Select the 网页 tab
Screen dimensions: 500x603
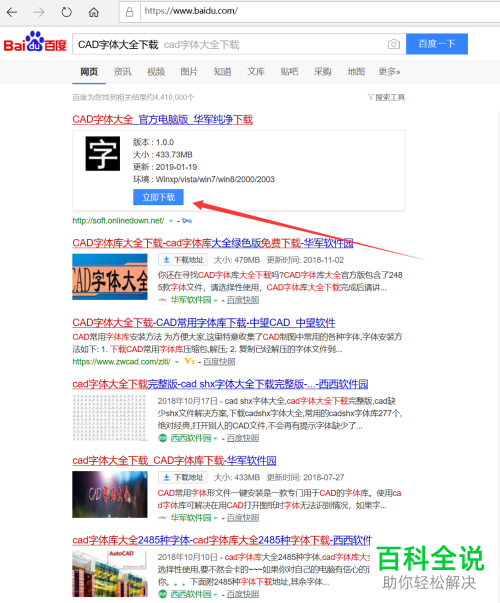[x=89, y=72]
